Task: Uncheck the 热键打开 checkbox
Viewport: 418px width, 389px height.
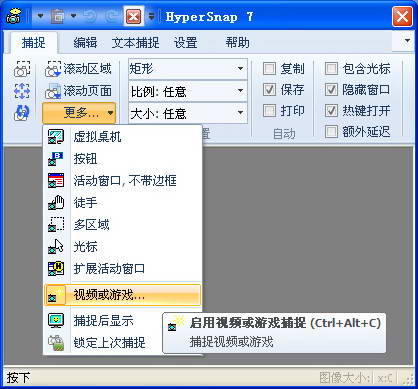Action: coord(331,111)
